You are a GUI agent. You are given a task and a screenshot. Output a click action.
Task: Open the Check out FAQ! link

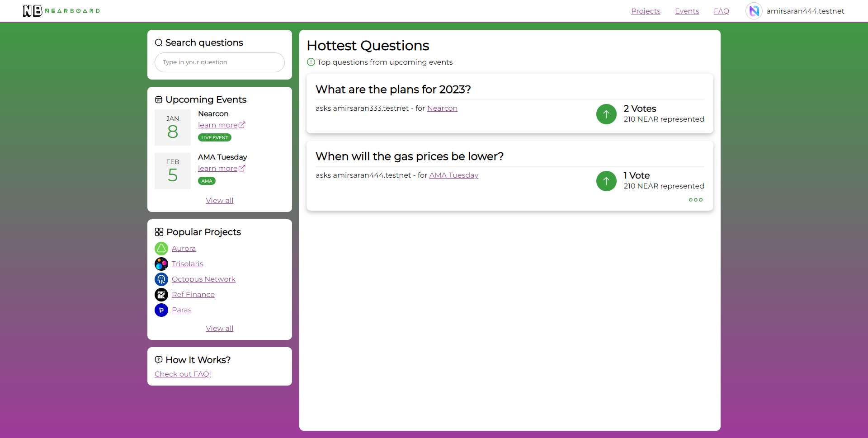(x=183, y=374)
